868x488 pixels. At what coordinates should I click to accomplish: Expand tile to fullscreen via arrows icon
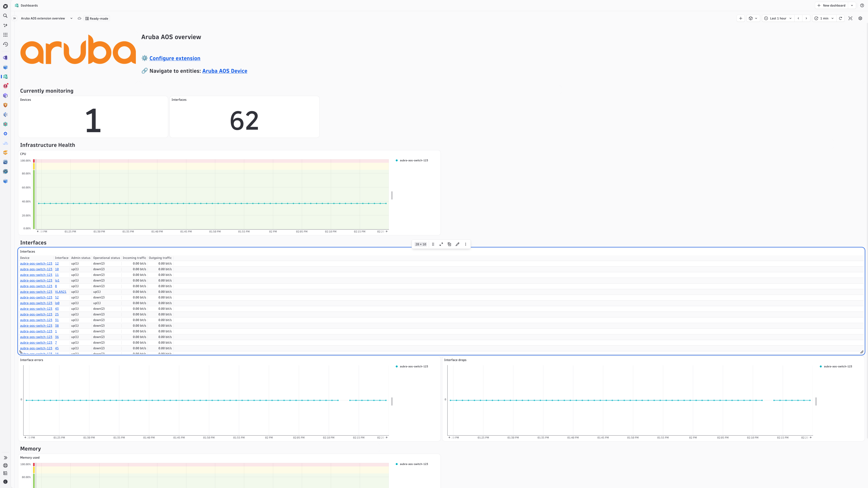pos(441,244)
